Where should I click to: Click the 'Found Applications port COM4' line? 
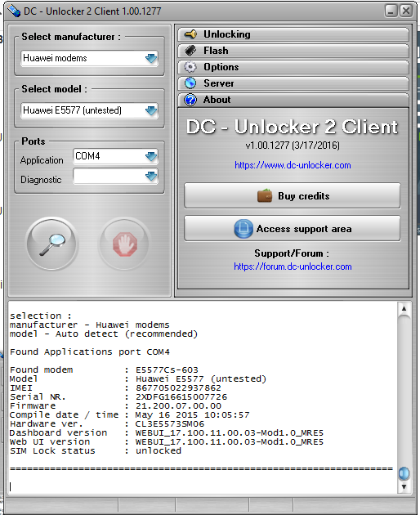[x=90, y=352]
